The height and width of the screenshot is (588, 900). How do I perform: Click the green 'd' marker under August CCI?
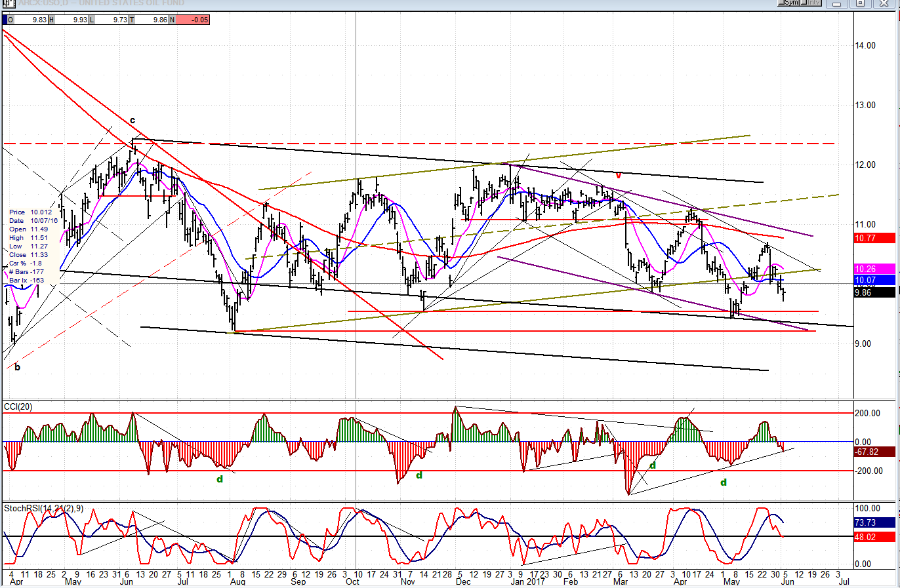tap(220, 479)
